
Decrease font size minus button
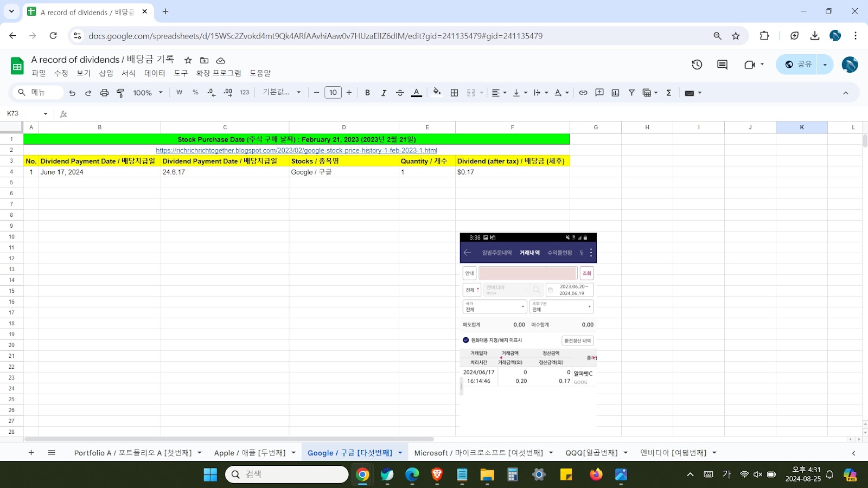coord(317,93)
